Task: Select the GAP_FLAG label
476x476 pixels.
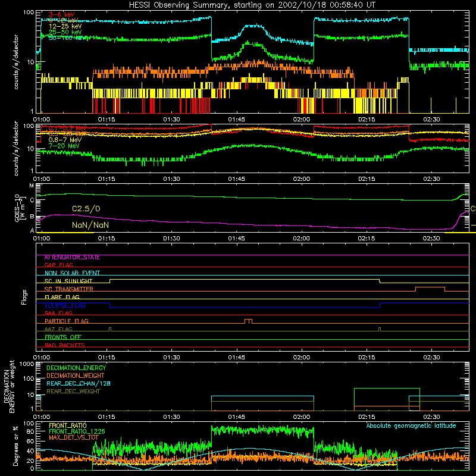Action: 58,265
